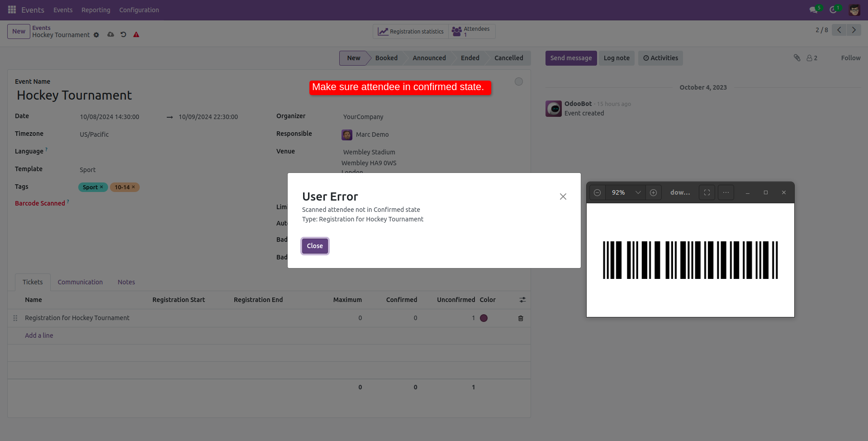
Task: Click the New record button
Action: point(19,31)
